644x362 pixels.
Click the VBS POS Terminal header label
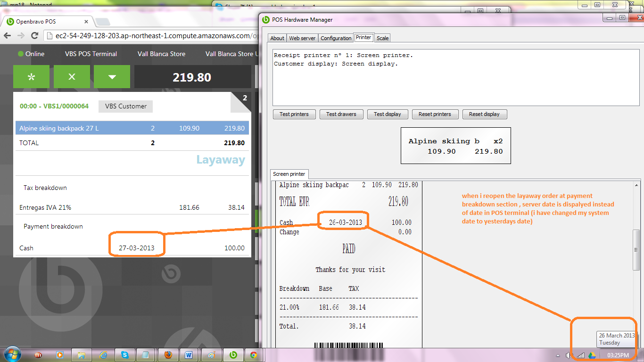click(x=91, y=54)
